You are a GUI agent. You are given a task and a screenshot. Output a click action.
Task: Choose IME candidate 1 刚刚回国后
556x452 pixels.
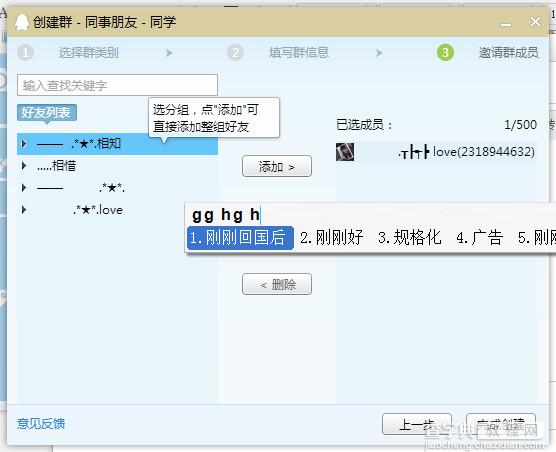[x=240, y=238]
